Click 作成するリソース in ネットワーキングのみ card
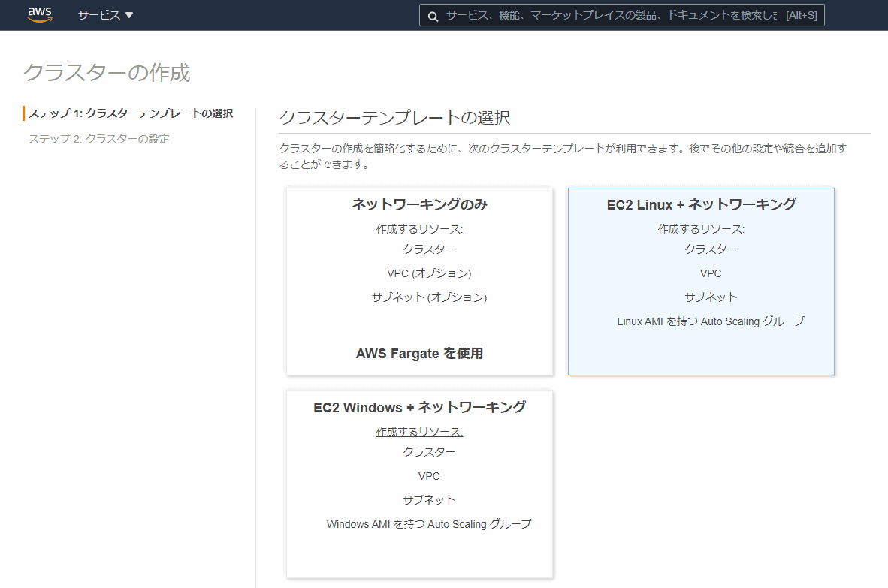888x588 pixels. point(420,228)
